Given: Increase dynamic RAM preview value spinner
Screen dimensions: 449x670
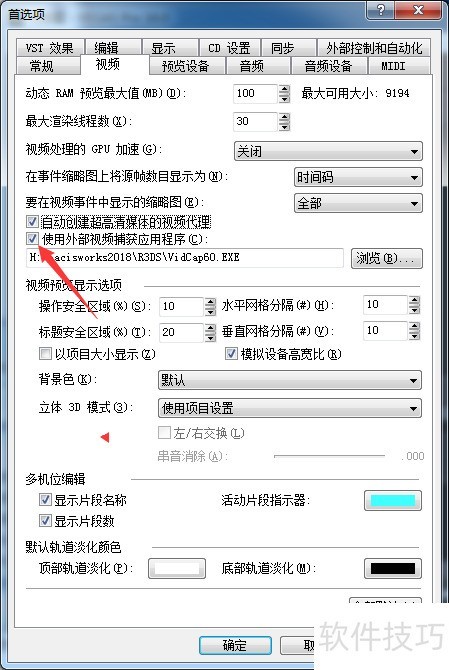Looking at the screenshot, I should (284, 89).
